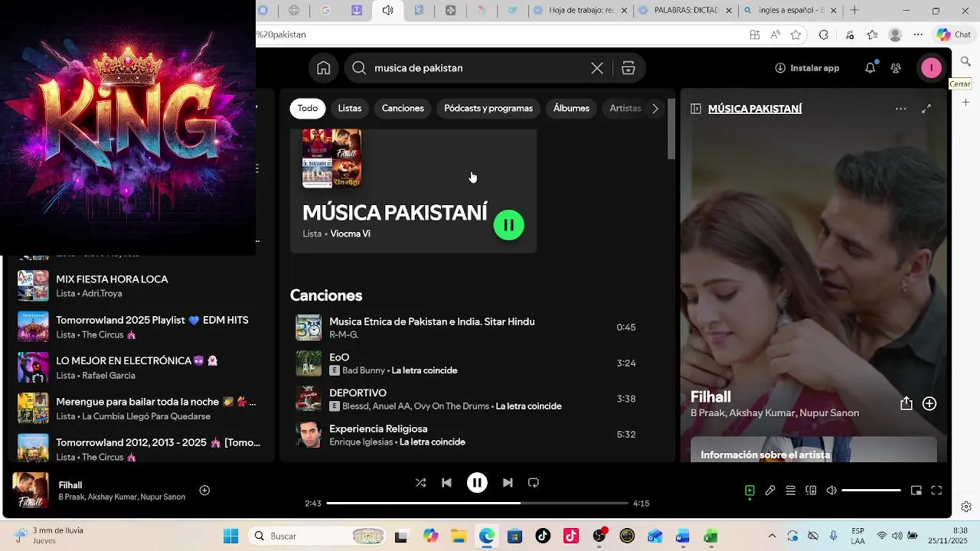Hide the Now Playing sidebar panel icon
Viewport: 980px width, 551px height.
pyautogui.click(x=696, y=109)
